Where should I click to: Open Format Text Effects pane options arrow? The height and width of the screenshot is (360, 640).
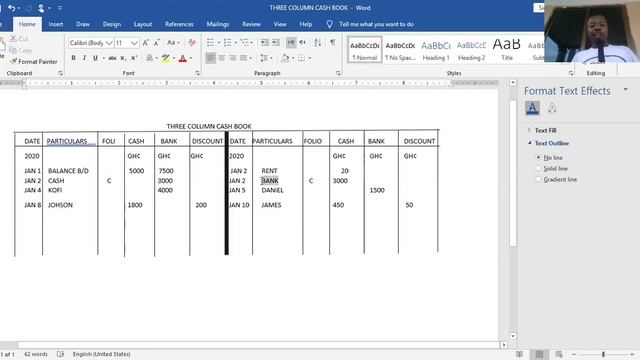(x=626, y=89)
